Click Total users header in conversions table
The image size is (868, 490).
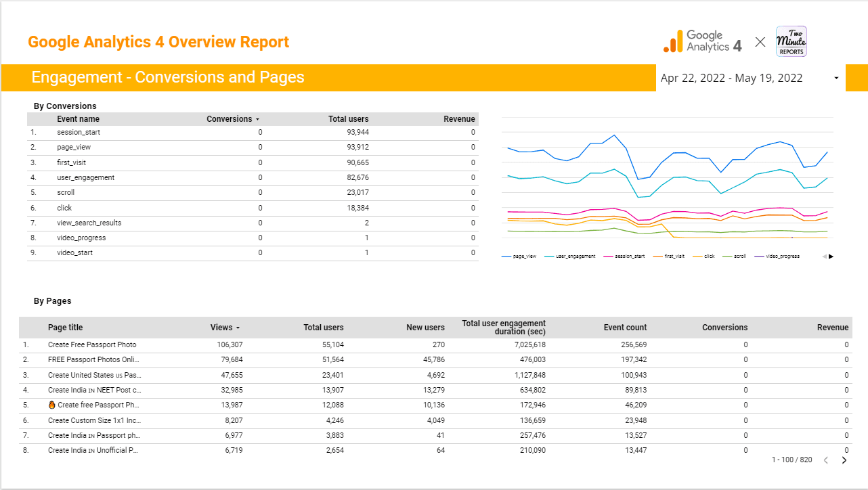349,119
